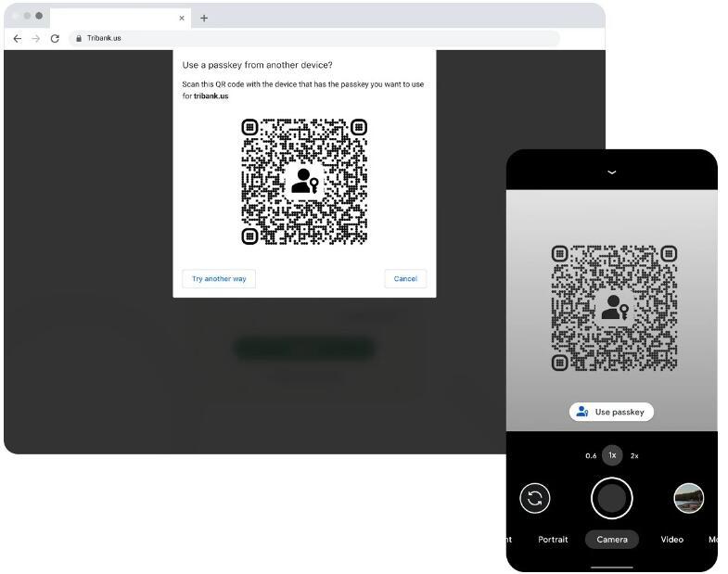Collapse phone camera top chevron
This screenshot has width=728, height=574.
pos(612,172)
